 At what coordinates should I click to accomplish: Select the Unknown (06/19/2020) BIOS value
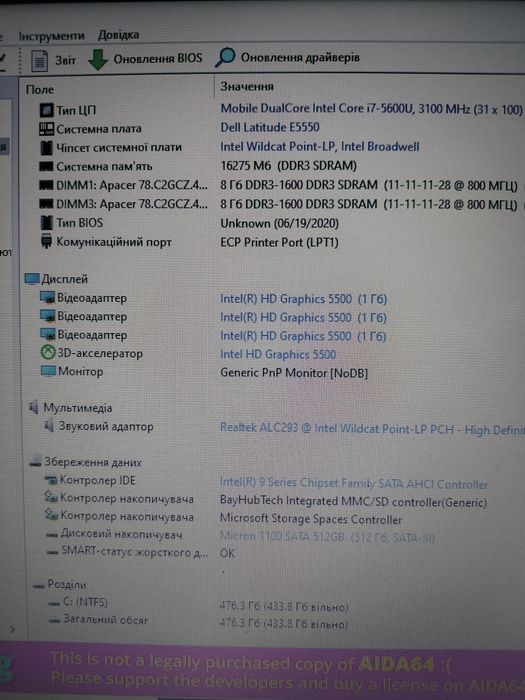tap(279, 223)
